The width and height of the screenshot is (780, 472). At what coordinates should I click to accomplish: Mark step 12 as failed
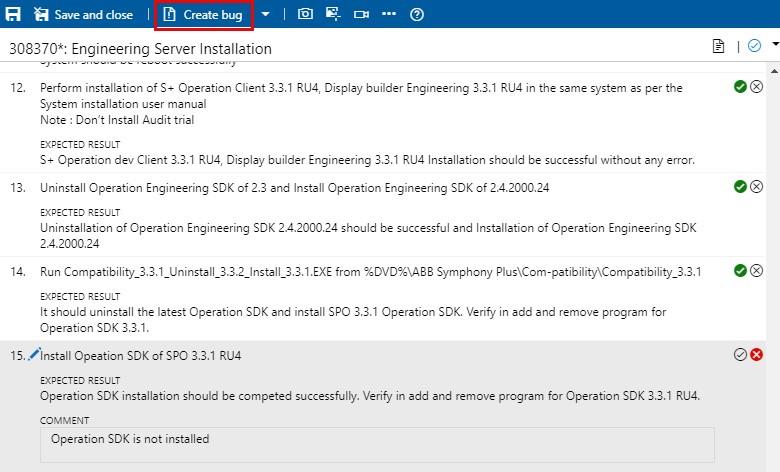[x=757, y=87]
